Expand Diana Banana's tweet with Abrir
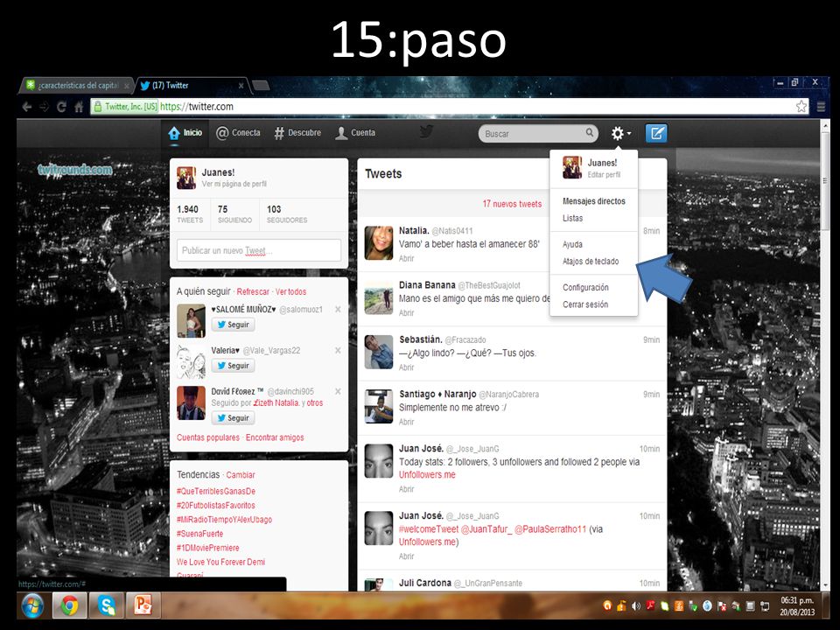This screenshot has height=630, width=840. [x=406, y=313]
